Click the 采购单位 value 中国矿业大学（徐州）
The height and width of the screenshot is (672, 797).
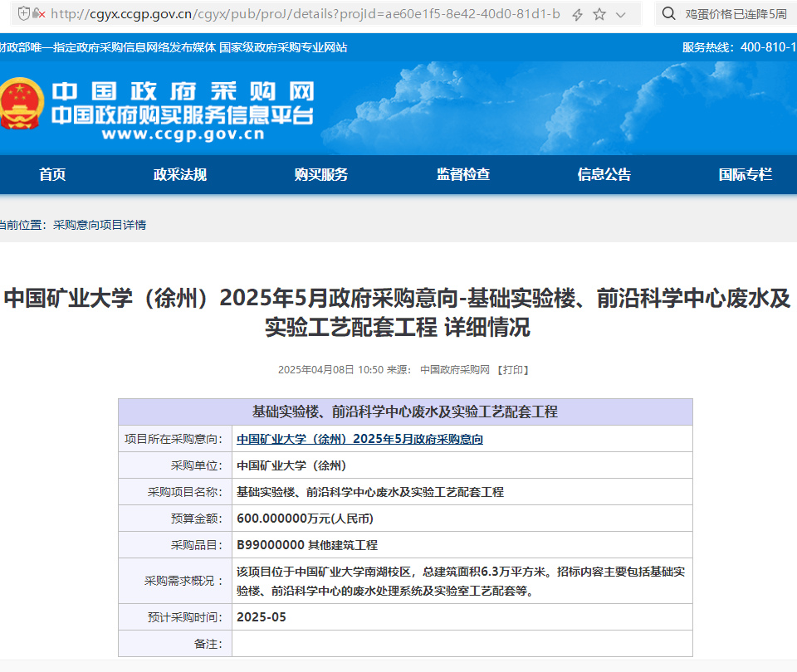tap(291, 465)
